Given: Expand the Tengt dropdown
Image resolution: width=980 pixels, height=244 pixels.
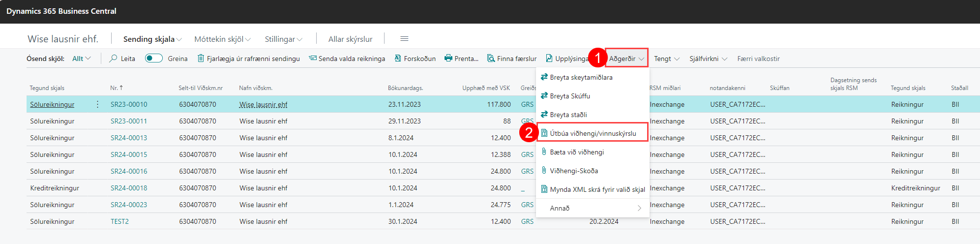Looking at the screenshot, I should 666,59.
